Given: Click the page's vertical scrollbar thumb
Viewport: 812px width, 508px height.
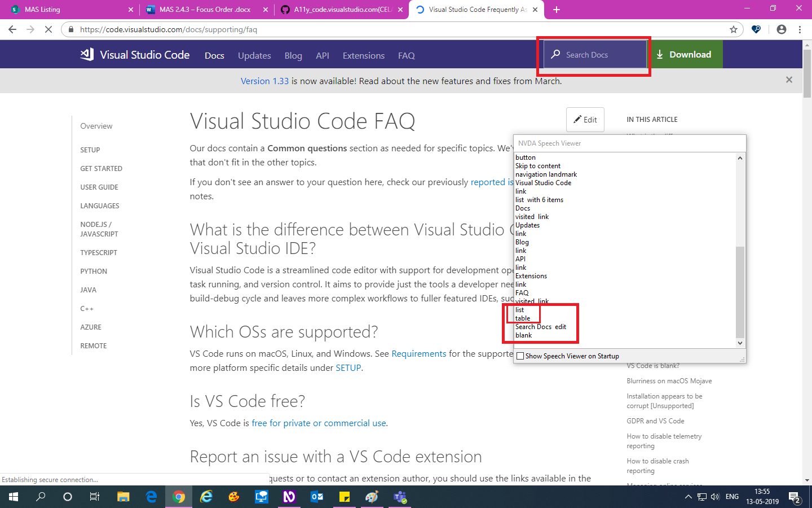Looking at the screenshot, I should pos(807,73).
